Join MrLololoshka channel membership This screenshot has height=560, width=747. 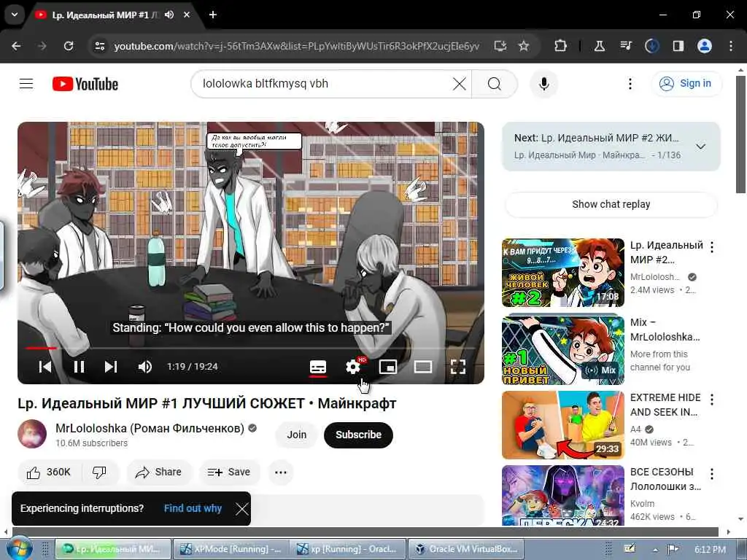tap(296, 435)
